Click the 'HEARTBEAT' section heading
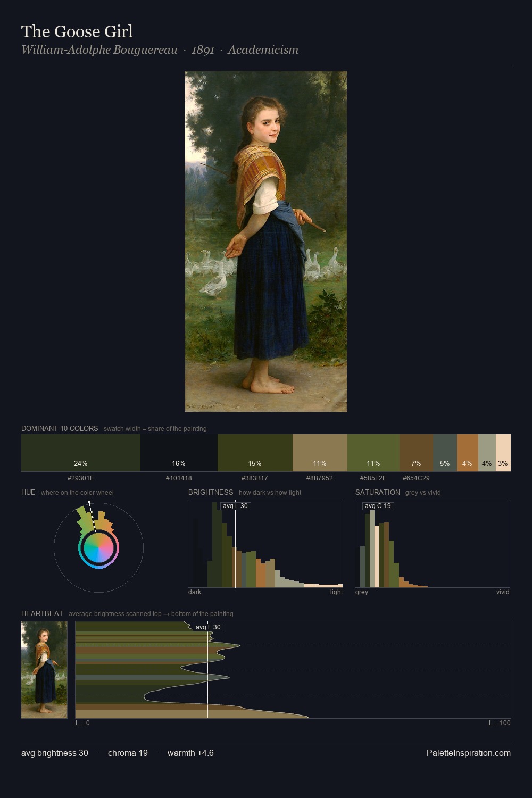Screen dimensions: 532x798 pyautogui.click(x=42, y=613)
